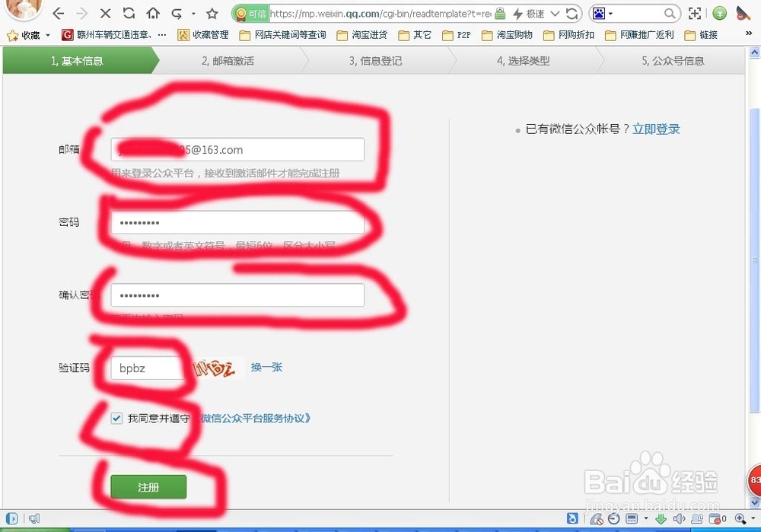Open the 网购折扣 bookmark folder
The image size is (761, 532).
click(568, 35)
